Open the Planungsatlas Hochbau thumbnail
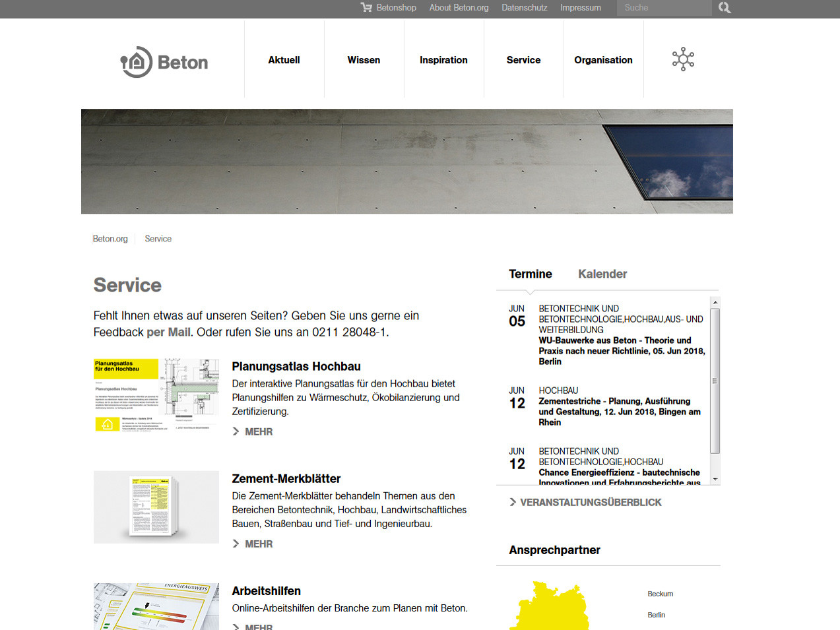Viewport: 840px width, 630px height. click(x=156, y=395)
